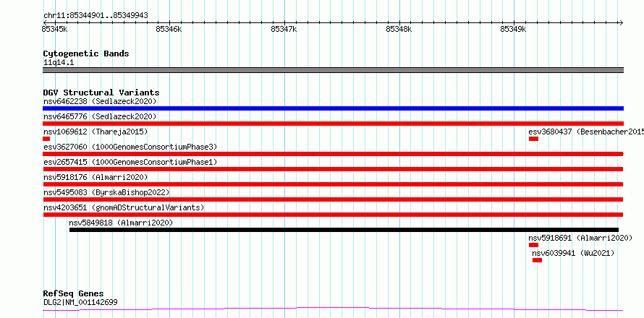Open nsv6039941 (Wu2021) label

573,253
